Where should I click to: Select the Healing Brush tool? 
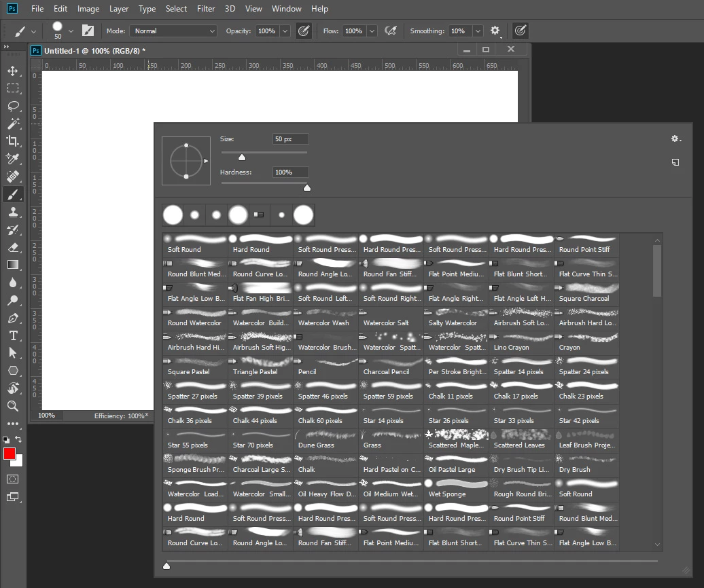click(13, 177)
